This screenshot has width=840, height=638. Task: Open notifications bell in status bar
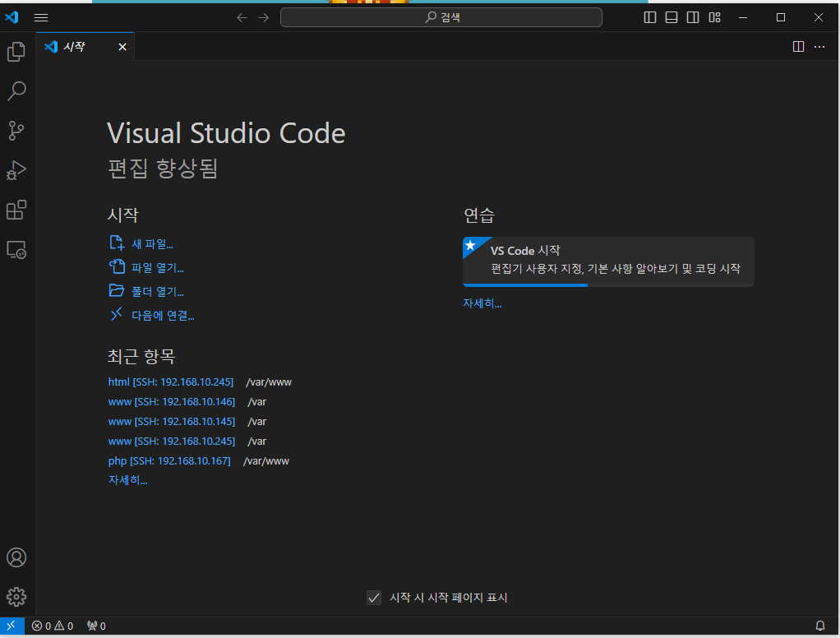pos(819,626)
